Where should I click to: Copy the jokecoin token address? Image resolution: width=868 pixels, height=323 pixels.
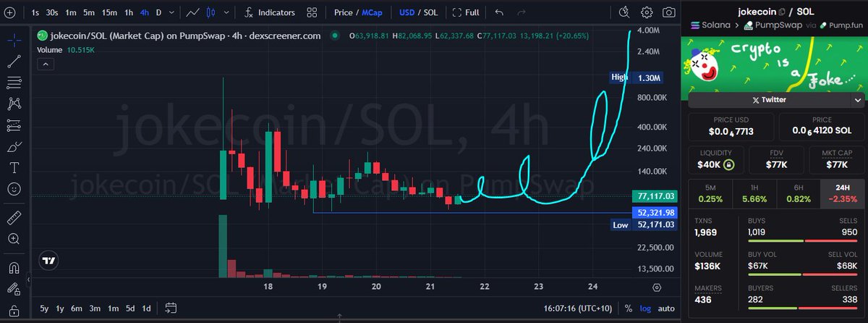click(782, 12)
